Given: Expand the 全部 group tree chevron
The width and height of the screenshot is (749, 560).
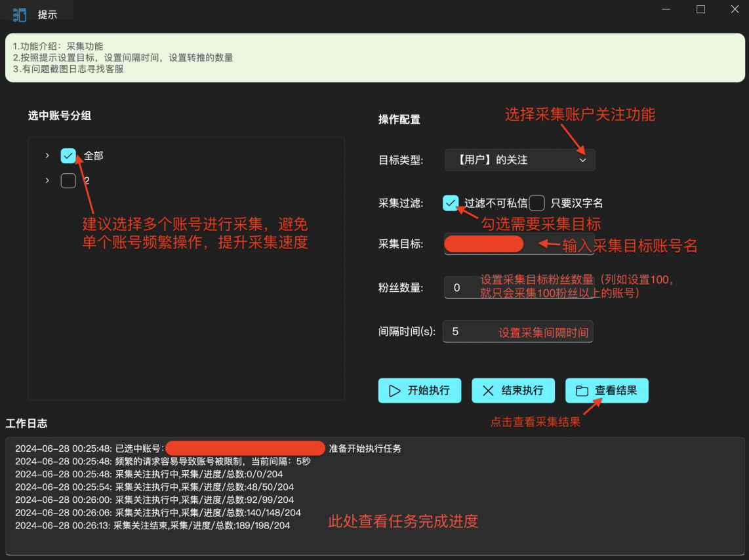Looking at the screenshot, I should [x=47, y=155].
